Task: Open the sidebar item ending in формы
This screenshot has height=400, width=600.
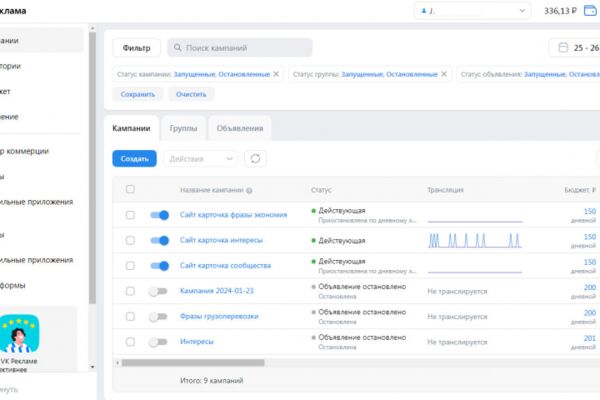Action: click(x=13, y=285)
